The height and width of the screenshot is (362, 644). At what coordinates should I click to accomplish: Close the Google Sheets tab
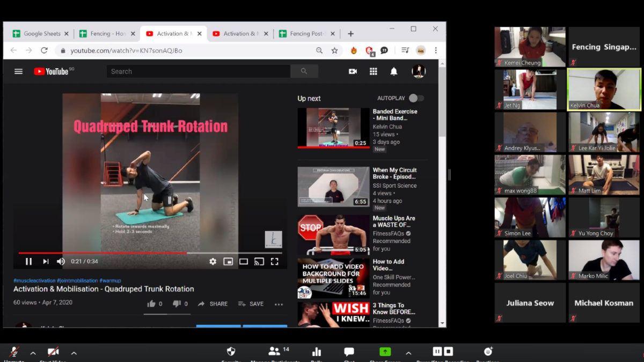[x=67, y=34]
